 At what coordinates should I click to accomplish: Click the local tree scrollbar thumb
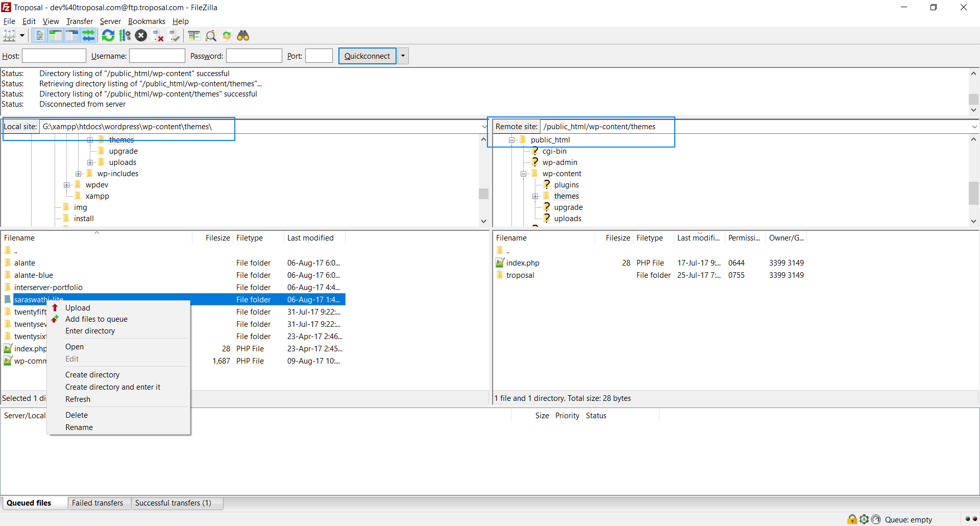click(483, 194)
